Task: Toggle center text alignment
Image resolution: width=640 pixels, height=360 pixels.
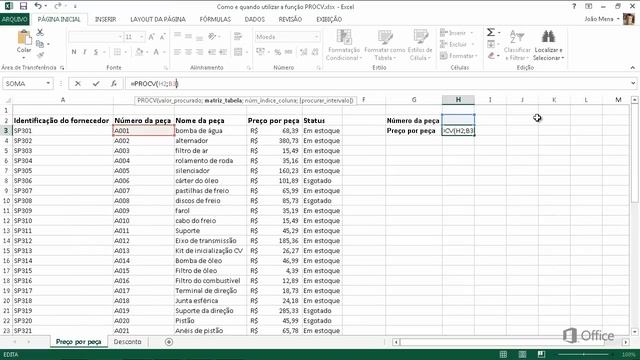Action: pos(188,52)
